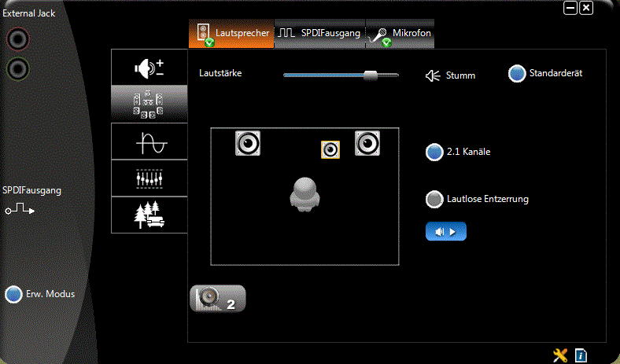
Task: Switch to the Mikrofon tab
Action: pyautogui.click(x=400, y=34)
